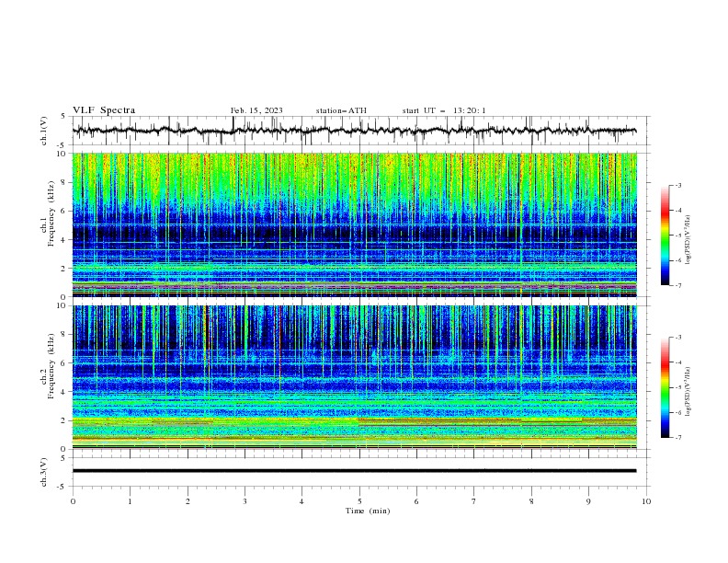Click the 'VLF Spectra' title text
Image resolution: width=728 pixels, height=563 pixels.
[104, 110]
